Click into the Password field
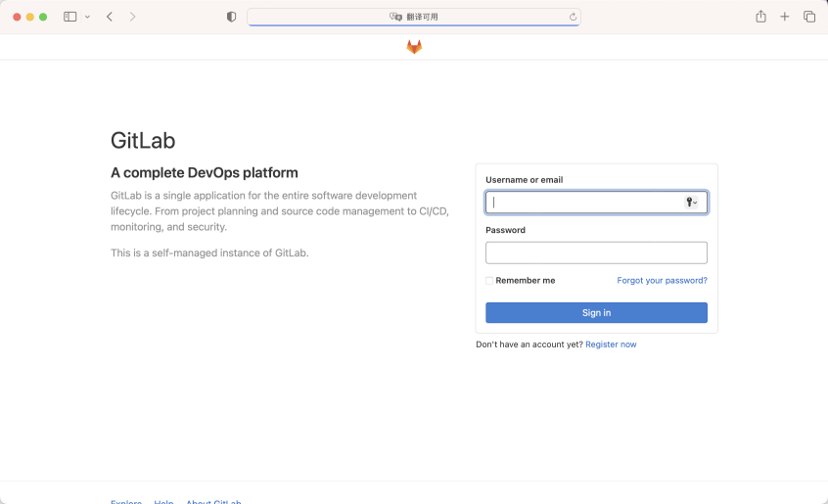The width and height of the screenshot is (828, 504). tap(596, 252)
